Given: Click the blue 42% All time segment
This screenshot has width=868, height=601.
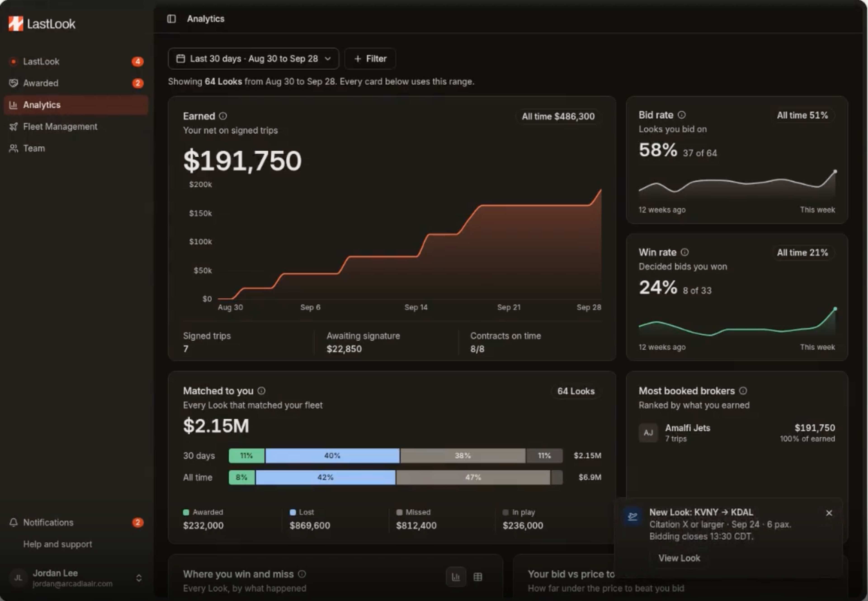Looking at the screenshot, I should coord(325,477).
